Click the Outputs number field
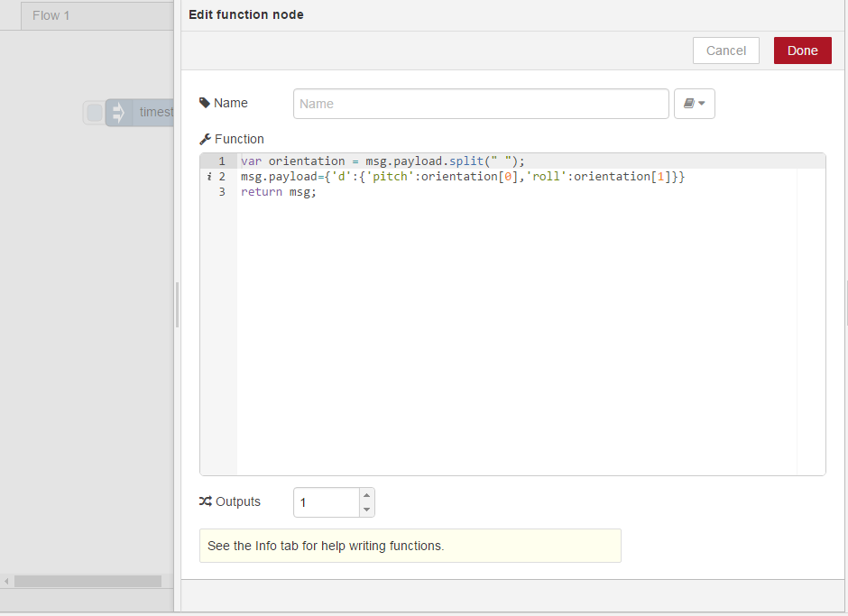Image resolution: width=848 pixels, height=616 pixels. tap(326, 502)
